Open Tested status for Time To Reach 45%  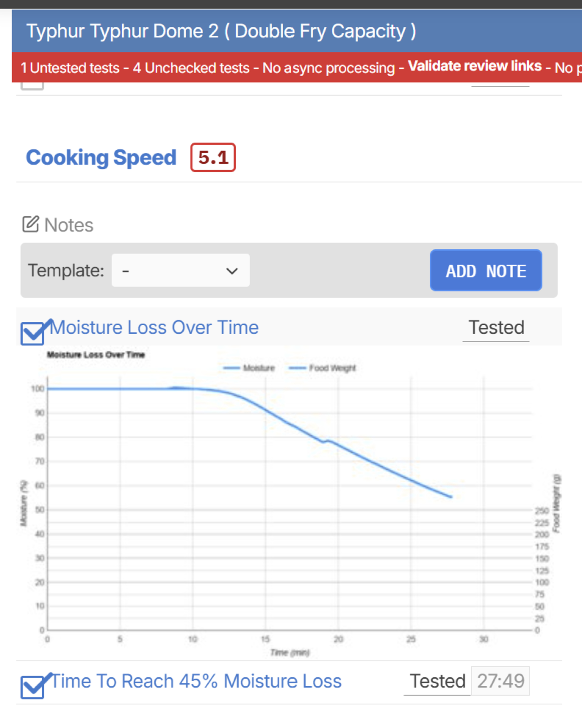point(437,681)
